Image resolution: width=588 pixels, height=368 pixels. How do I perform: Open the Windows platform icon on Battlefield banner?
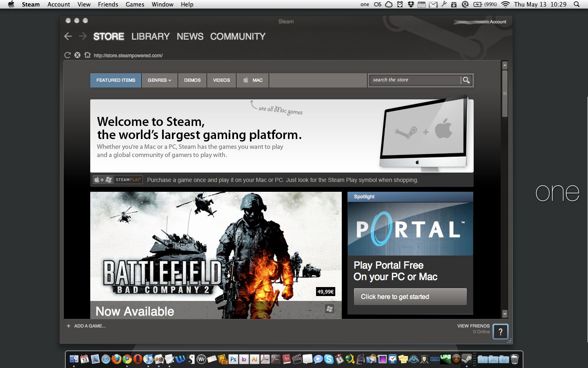click(x=330, y=309)
